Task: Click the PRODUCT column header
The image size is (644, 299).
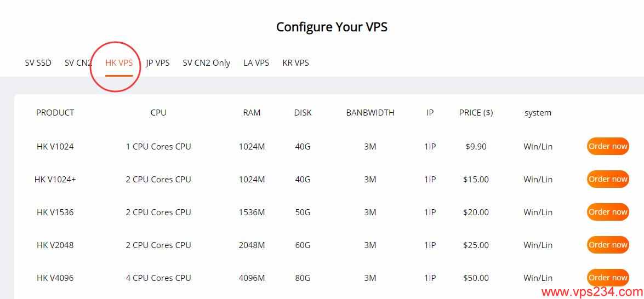Action: point(55,113)
